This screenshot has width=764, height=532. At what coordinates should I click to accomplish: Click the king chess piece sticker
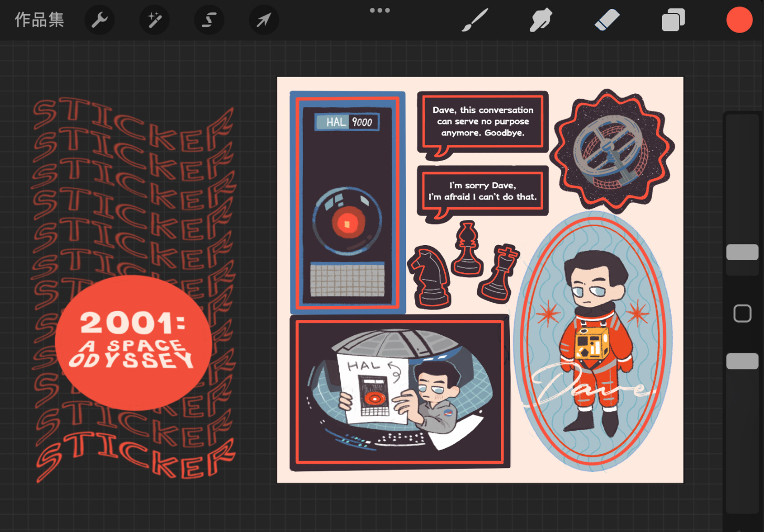pos(498,273)
